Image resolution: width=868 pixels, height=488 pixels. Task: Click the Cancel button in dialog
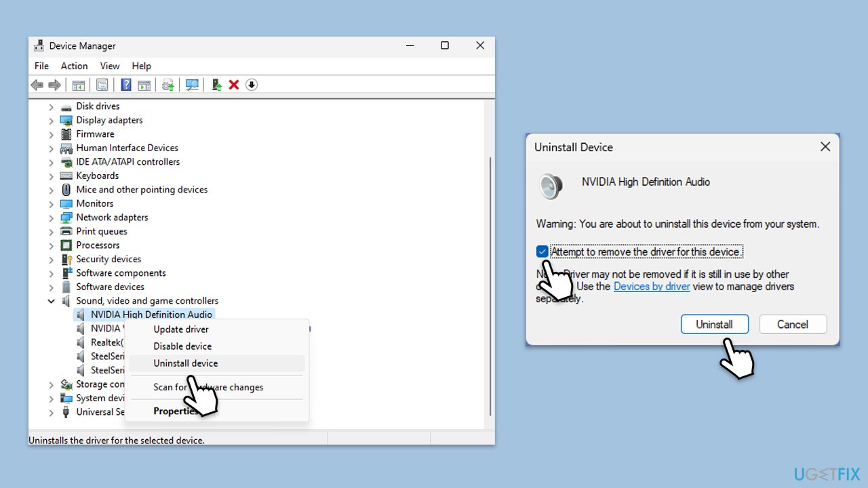pyautogui.click(x=793, y=325)
